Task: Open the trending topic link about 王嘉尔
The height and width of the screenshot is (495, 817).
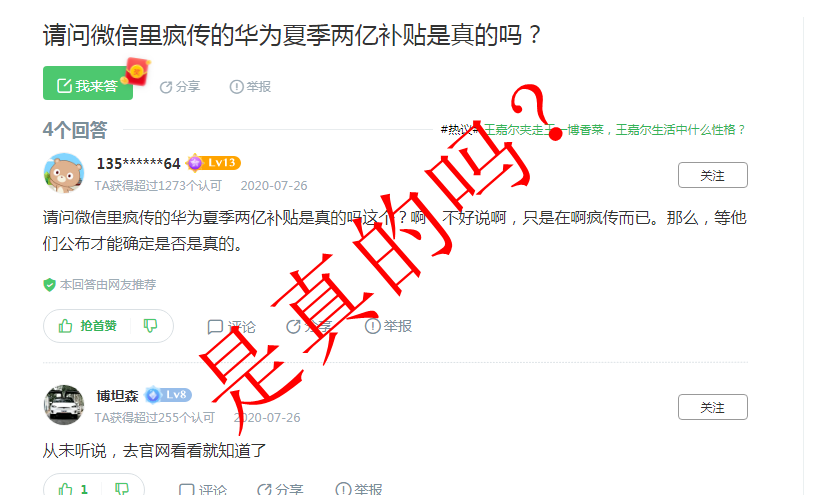Action: tap(615, 130)
